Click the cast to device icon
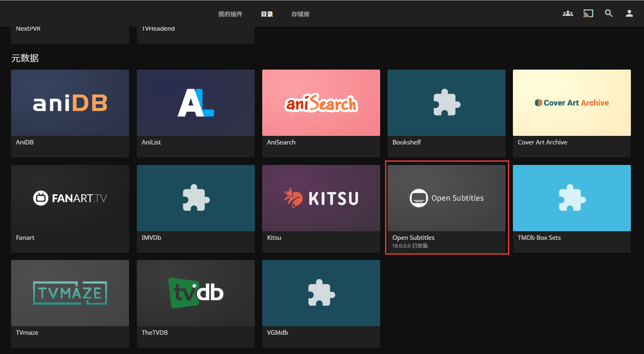The image size is (644, 354). 588,14
